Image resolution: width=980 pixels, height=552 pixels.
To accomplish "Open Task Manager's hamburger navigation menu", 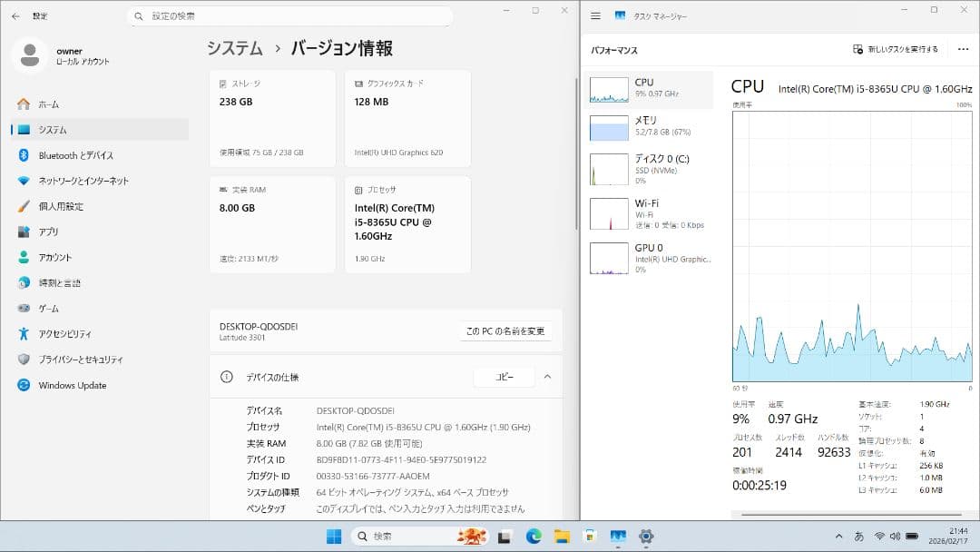I will pyautogui.click(x=596, y=15).
